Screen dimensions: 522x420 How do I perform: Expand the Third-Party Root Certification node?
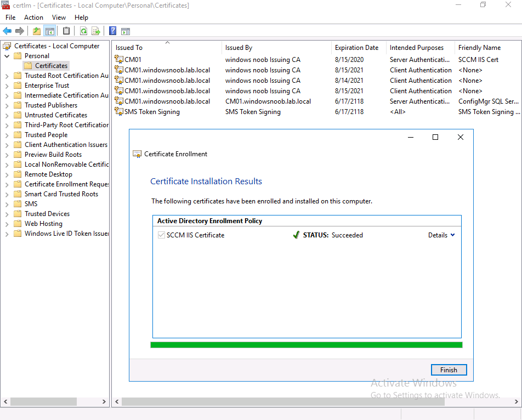coord(7,125)
